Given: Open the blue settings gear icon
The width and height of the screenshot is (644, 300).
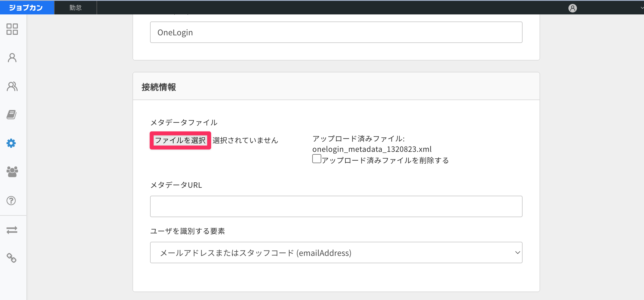Looking at the screenshot, I should [x=11, y=143].
